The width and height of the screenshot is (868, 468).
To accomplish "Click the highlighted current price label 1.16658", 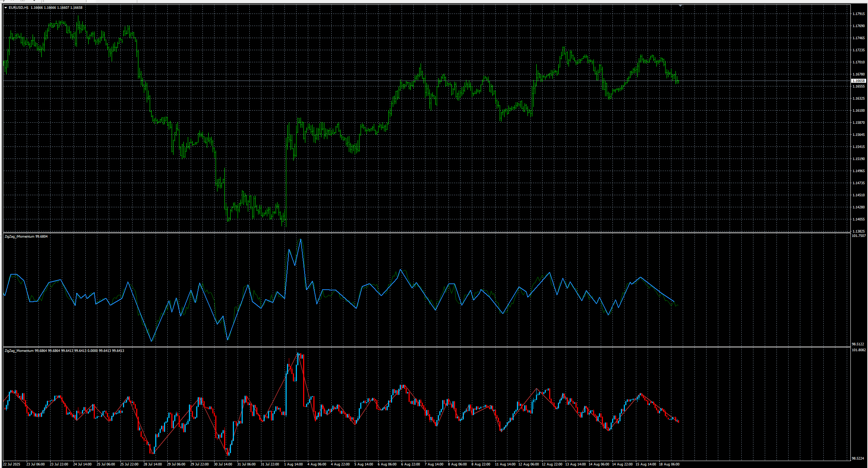I will 858,81.
